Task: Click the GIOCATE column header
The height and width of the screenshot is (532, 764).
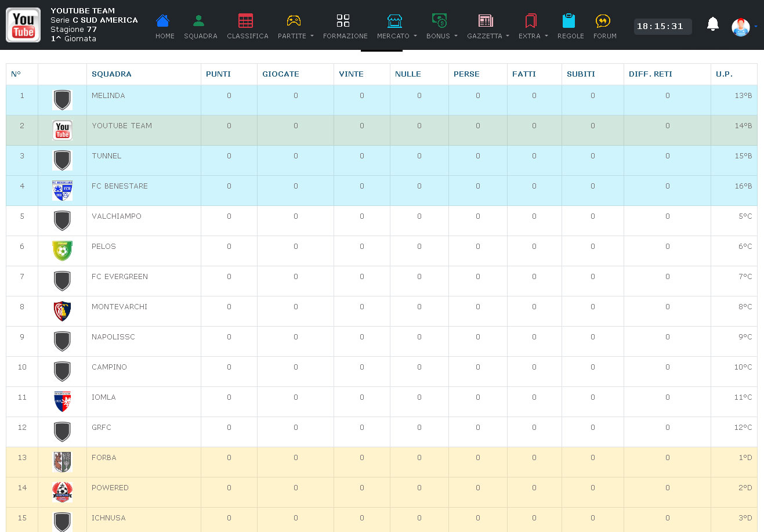Action: click(281, 74)
